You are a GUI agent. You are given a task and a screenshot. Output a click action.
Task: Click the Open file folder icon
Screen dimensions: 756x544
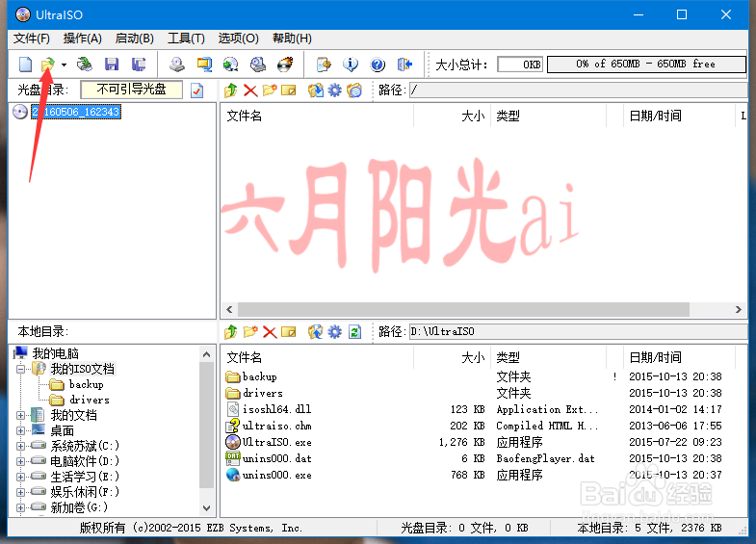click(x=48, y=65)
